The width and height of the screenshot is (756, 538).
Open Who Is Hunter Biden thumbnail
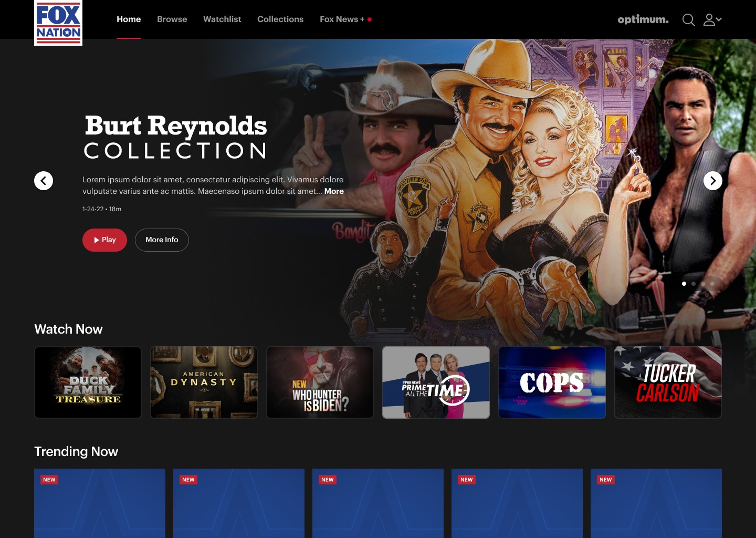click(x=320, y=382)
